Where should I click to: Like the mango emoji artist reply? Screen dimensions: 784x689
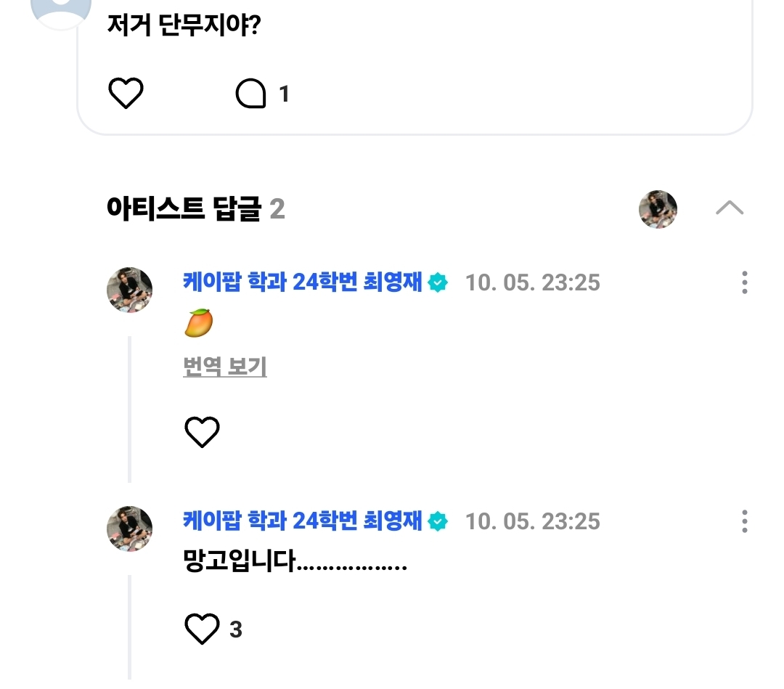(202, 432)
